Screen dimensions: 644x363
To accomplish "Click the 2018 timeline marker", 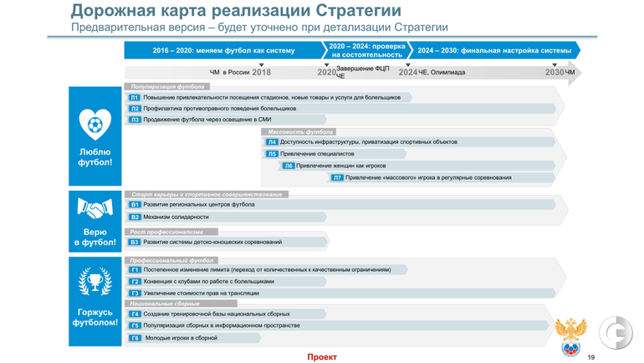I will (262, 73).
